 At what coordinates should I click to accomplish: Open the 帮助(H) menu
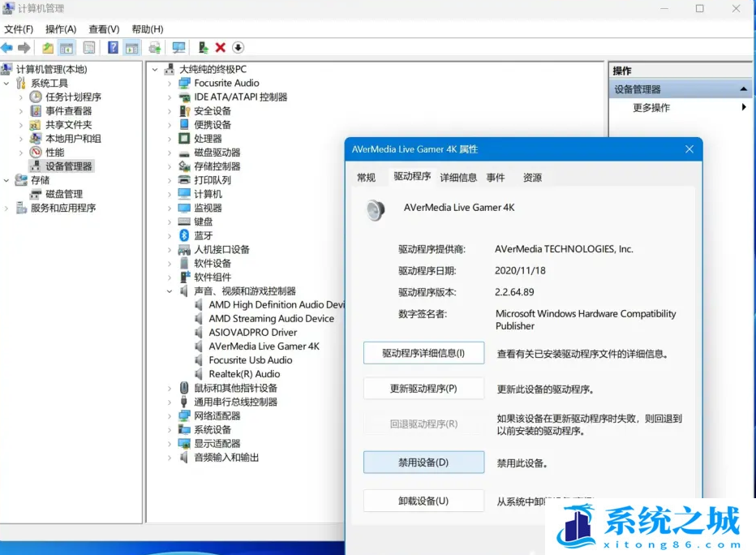[x=148, y=29]
